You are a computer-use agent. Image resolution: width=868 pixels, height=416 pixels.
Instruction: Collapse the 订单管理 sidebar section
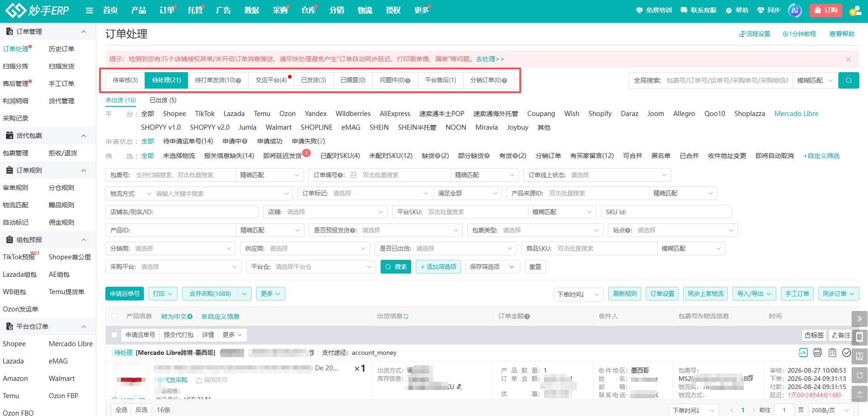coord(84,32)
